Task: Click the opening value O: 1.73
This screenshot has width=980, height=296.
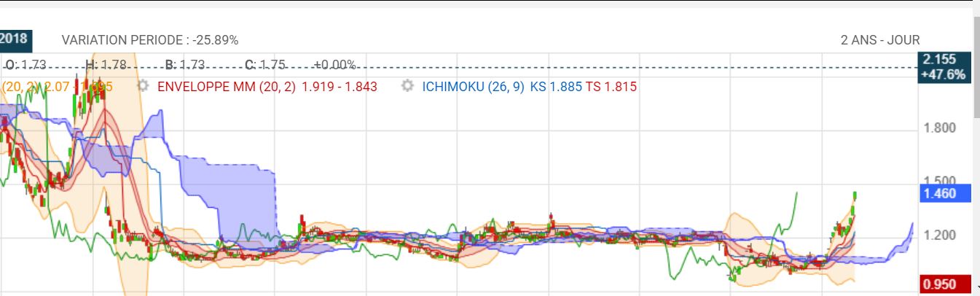Action: click(x=26, y=65)
